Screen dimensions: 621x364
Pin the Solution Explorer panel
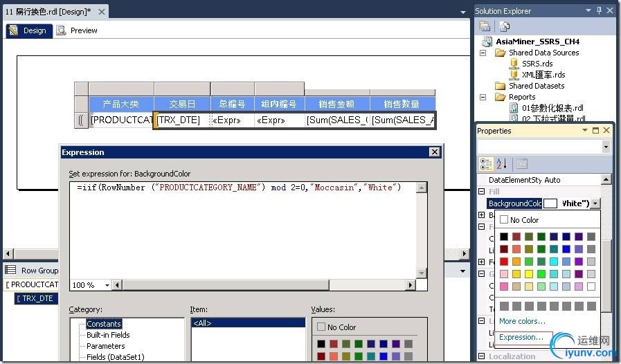[599, 10]
